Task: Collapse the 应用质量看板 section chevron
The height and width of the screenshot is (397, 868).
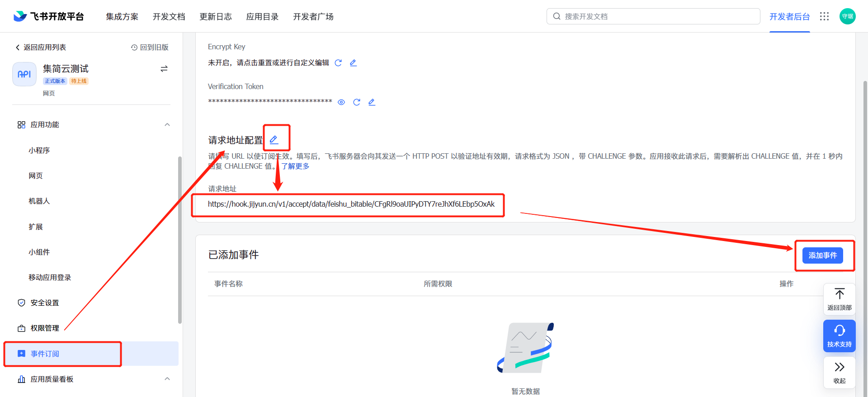Action: (x=167, y=379)
